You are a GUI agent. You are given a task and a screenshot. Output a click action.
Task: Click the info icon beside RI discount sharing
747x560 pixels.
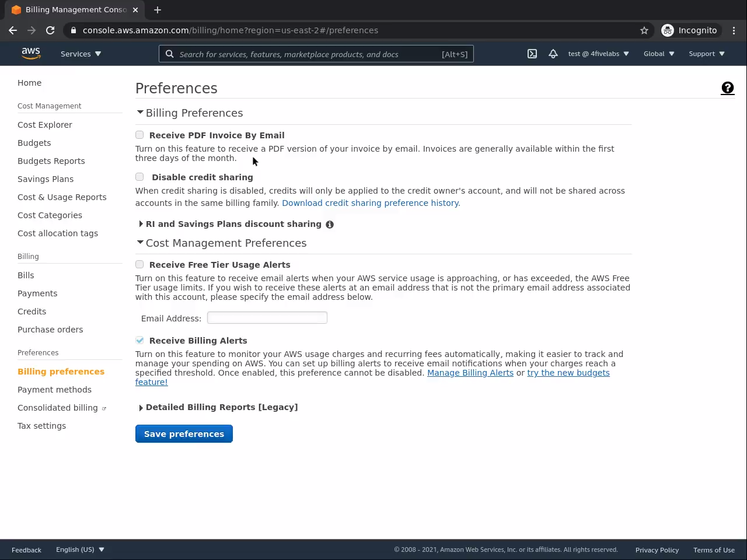point(330,225)
